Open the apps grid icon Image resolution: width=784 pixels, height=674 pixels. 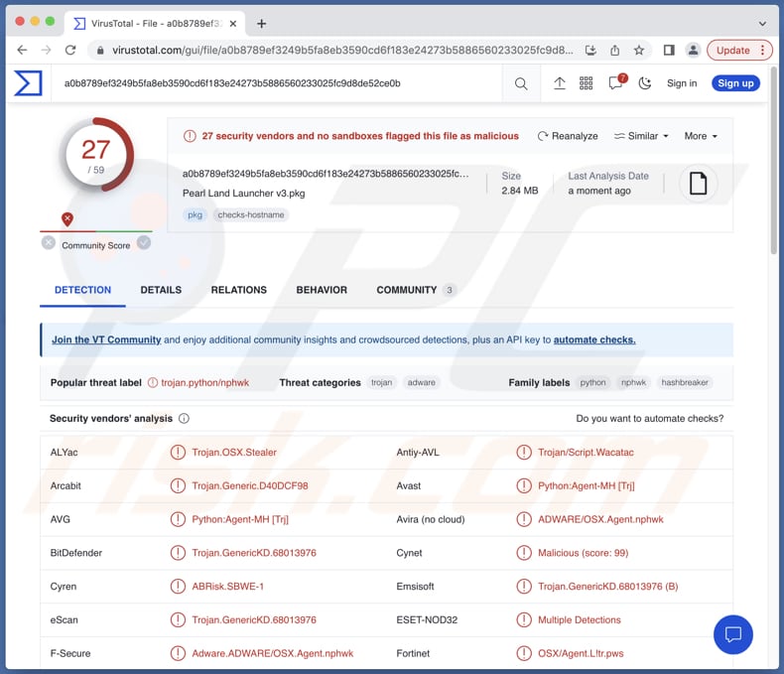(x=586, y=83)
